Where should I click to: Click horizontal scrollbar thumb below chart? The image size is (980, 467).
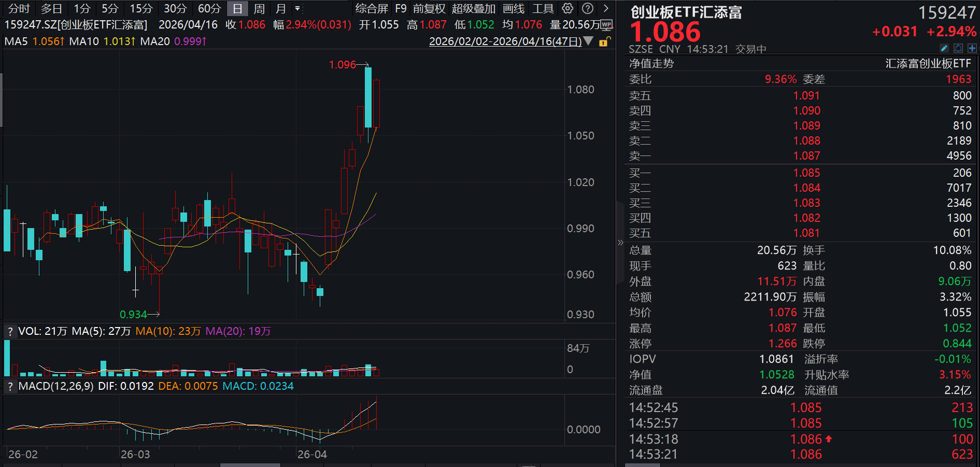tap(250, 465)
